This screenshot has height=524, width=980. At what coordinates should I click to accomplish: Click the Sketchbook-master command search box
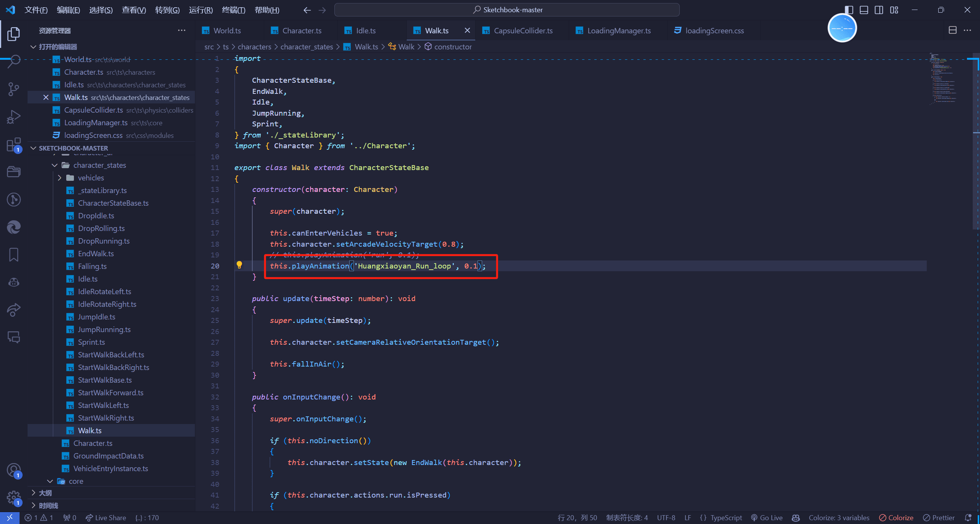[507, 10]
